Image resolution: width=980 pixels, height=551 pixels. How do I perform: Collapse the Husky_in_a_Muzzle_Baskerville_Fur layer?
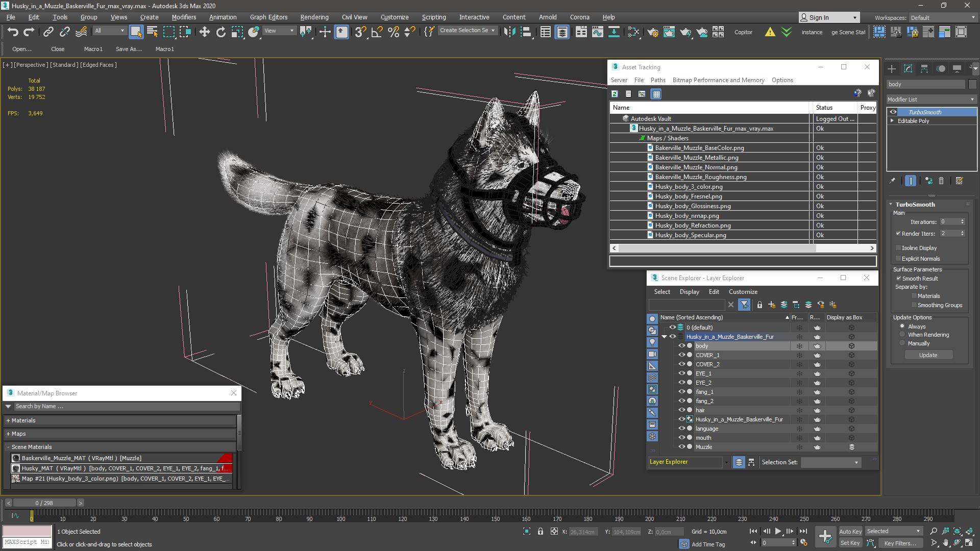point(664,337)
